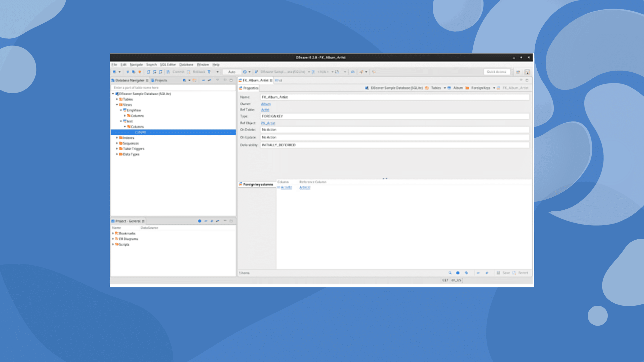This screenshot has width=644, height=362.
Task: Click the rocket icon in the main toolbar
Action: [361, 72]
